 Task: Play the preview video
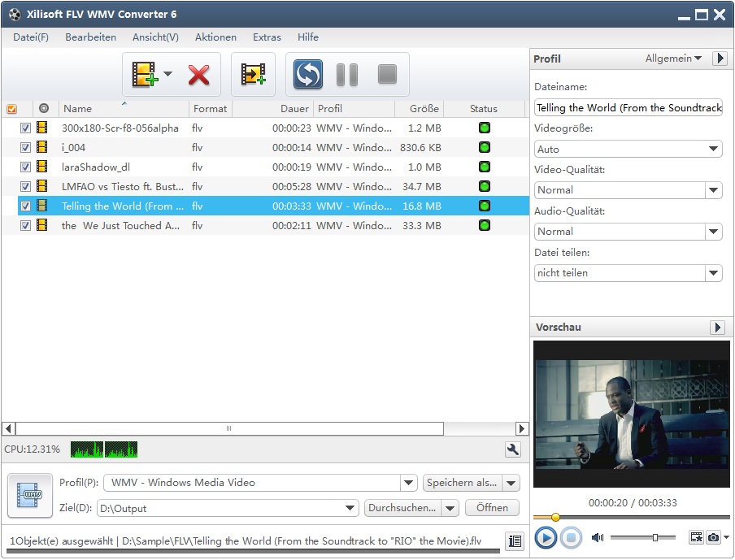click(546, 537)
